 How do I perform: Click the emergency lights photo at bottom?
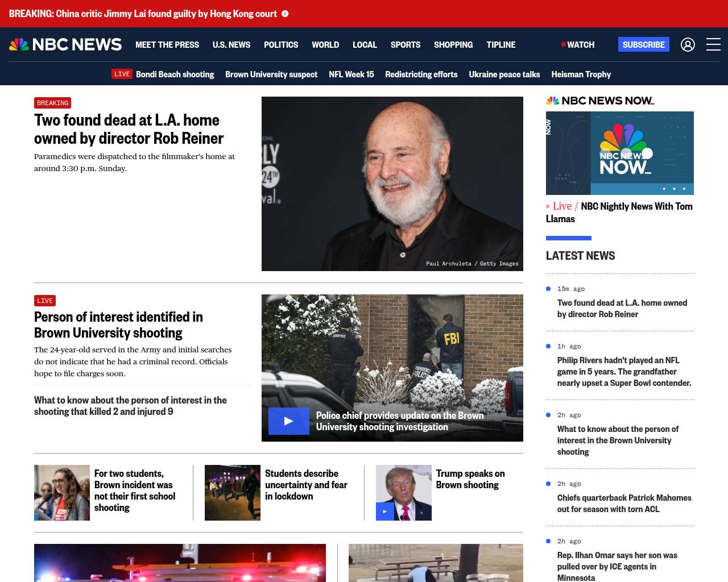pyautogui.click(x=180, y=563)
